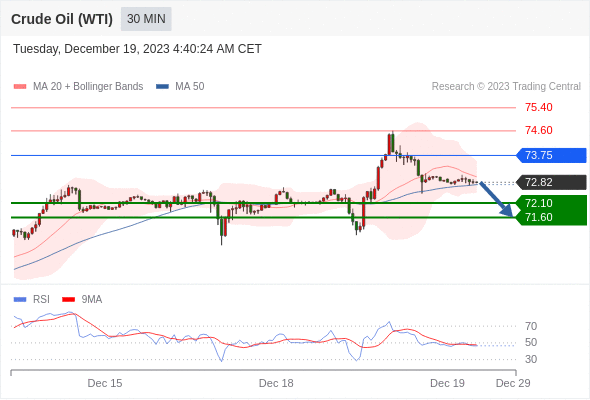Screen dimensions: 590x400
Task: Click the blue MA 50 color swatch
Action: pos(162,87)
